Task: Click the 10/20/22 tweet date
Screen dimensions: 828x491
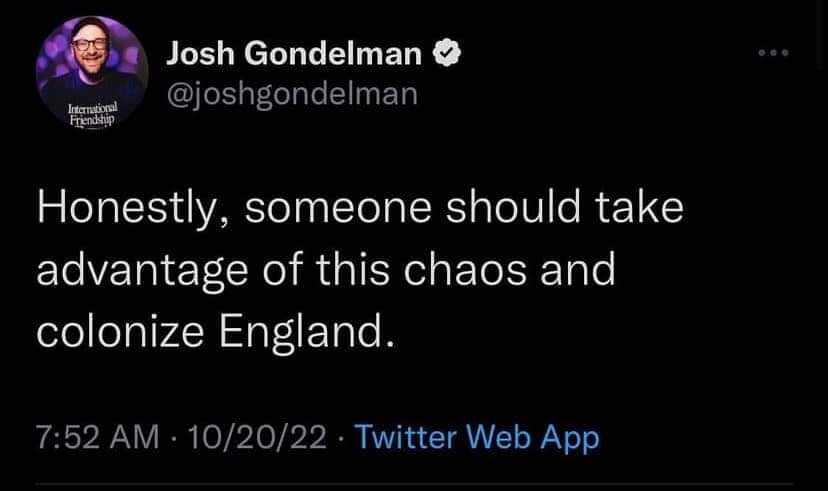Action: [x=246, y=437]
